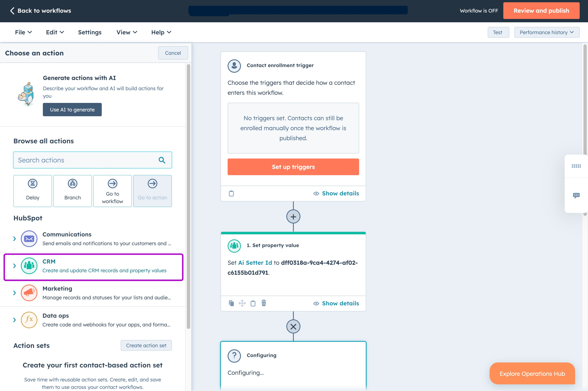
Task: Clone the Set property value action
Action: (231, 303)
